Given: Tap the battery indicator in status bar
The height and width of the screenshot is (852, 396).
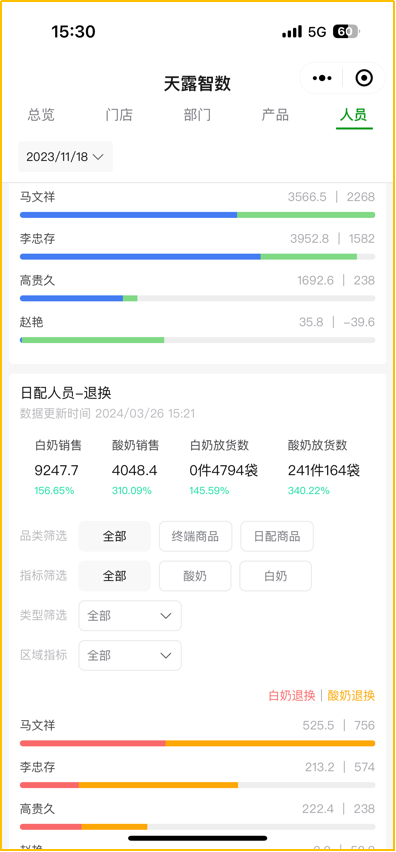Looking at the screenshot, I should tap(345, 32).
